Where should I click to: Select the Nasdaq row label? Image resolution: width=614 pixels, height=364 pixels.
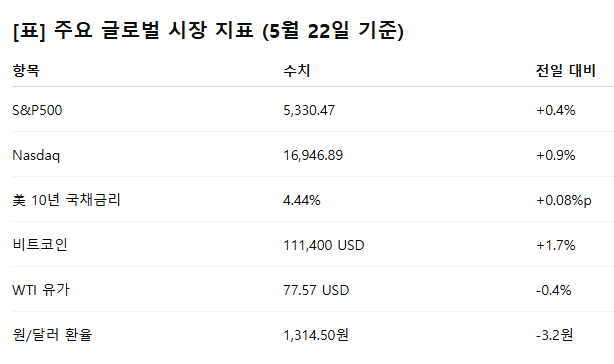coord(36,155)
